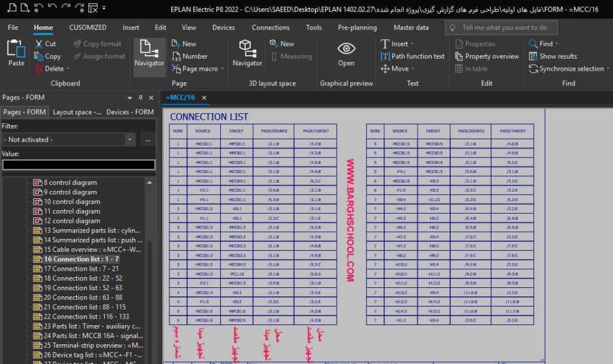The height and width of the screenshot is (364, 613).
Task: Click the Path function text tool
Action: pyautogui.click(x=412, y=56)
